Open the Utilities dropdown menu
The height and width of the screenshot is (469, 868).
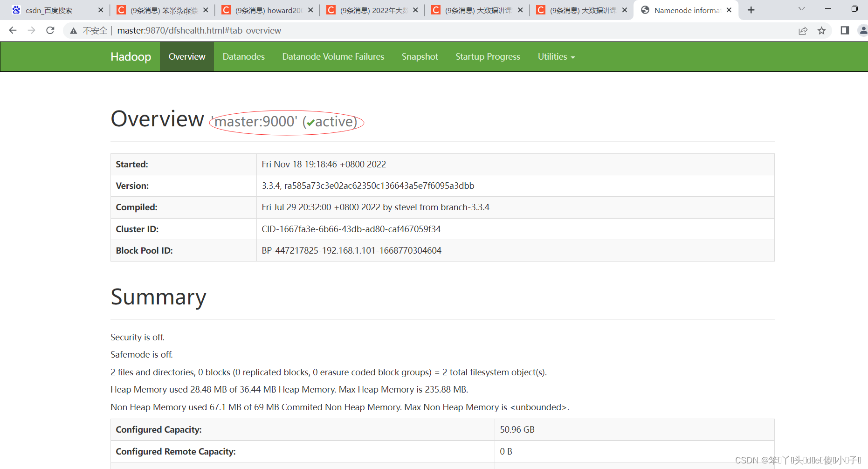(x=556, y=56)
